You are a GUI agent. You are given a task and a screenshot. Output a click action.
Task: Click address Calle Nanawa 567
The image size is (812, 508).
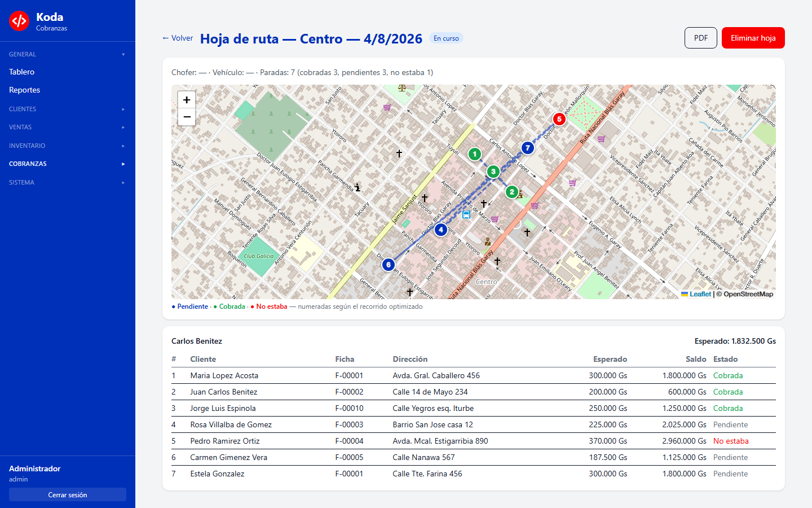[x=423, y=457]
